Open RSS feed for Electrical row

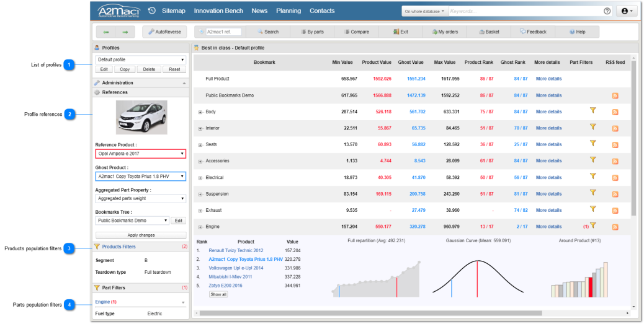[615, 178]
